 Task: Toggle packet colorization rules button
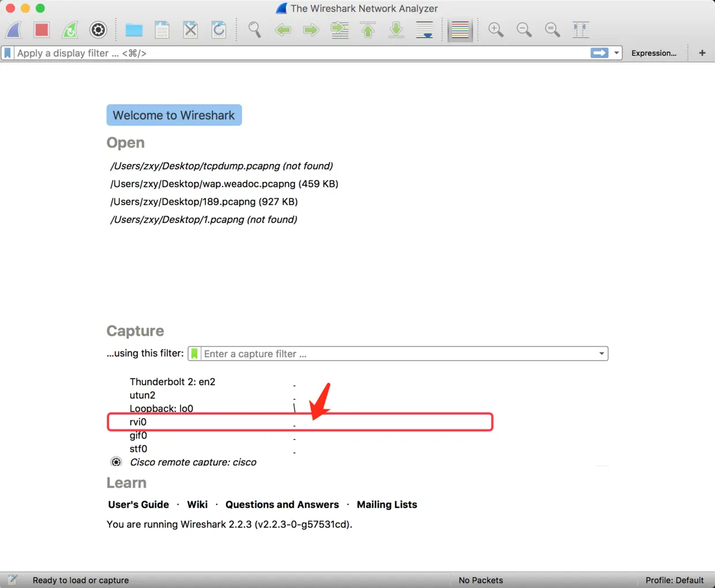(460, 29)
